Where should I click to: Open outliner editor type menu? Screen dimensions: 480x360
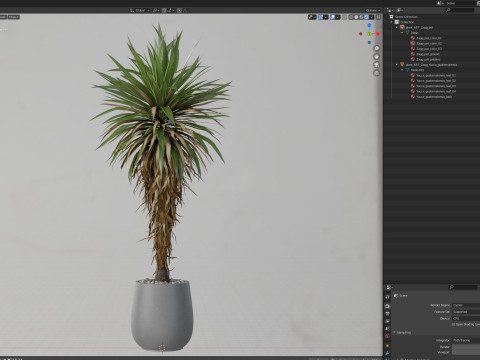[x=390, y=10]
